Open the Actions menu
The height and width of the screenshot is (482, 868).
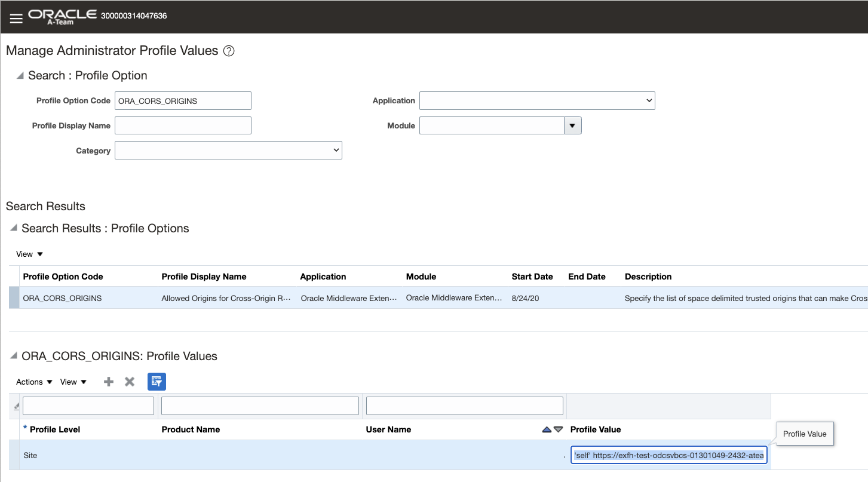(x=34, y=382)
